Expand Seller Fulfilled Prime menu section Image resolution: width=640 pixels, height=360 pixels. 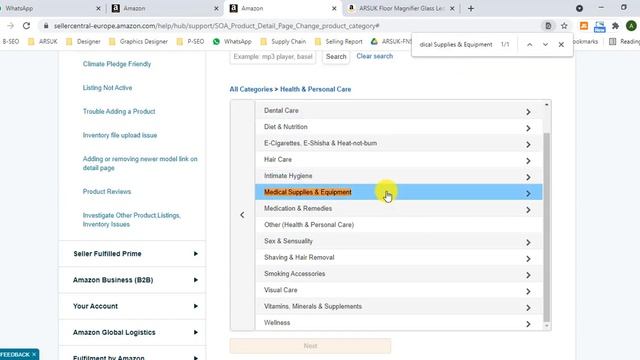[132, 254]
